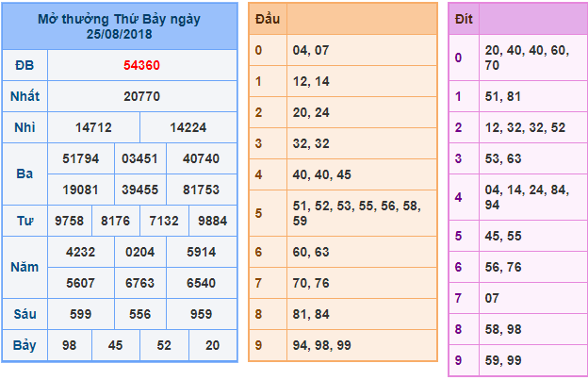Select fourth prize number 9758
The width and height of the screenshot is (588, 380).
(70, 221)
